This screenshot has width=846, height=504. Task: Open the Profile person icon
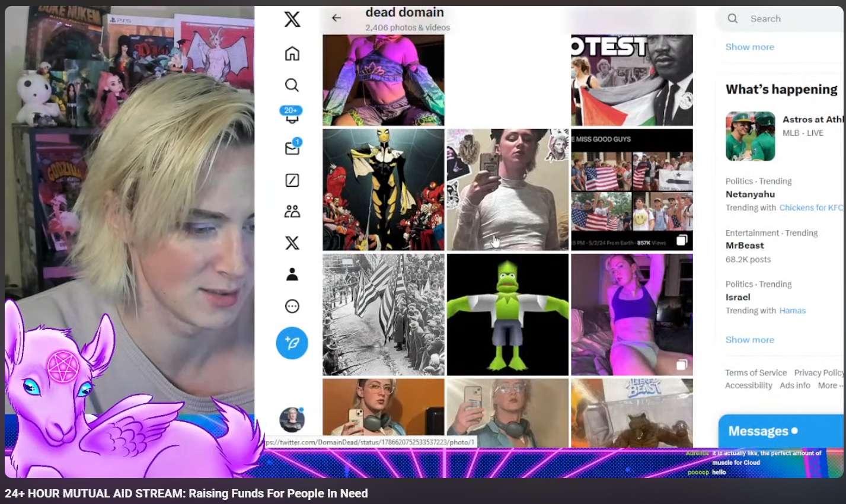292,274
